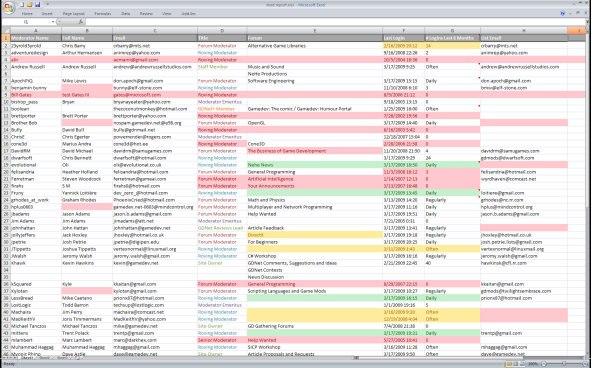Click the Open folder quick access icon
Image resolution: width=591 pixels, height=368 pixels.
[29, 5]
